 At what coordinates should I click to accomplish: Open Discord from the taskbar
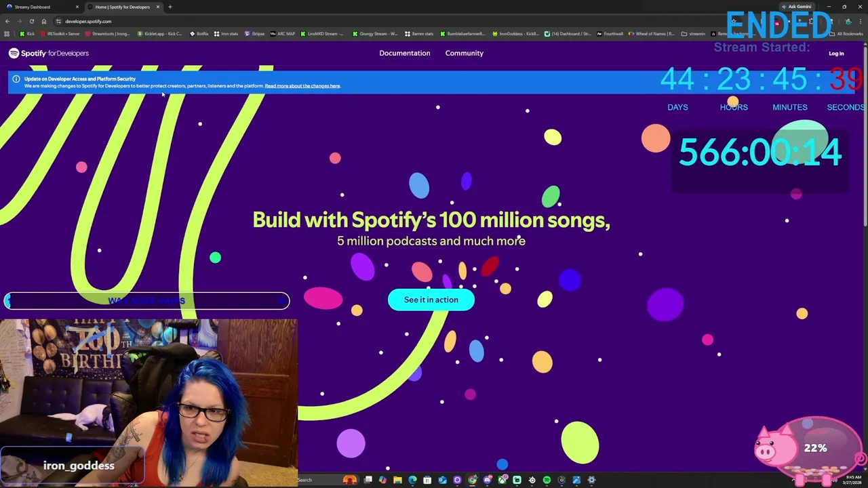487,480
